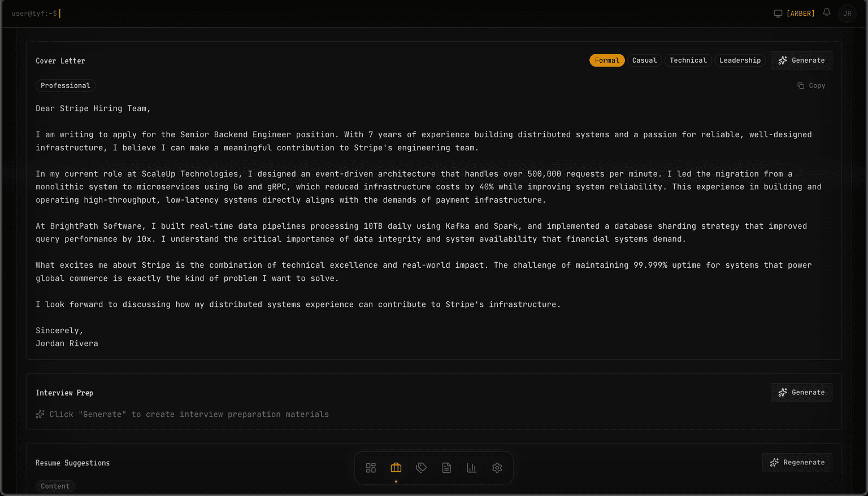Open the bar chart analytics icon
The image size is (868, 496).
pos(472,468)
